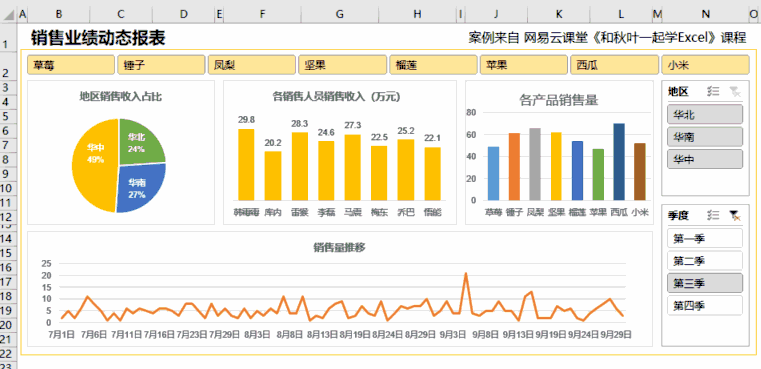Choose 第四季 in quarter slicer

(x=705, y=305)
